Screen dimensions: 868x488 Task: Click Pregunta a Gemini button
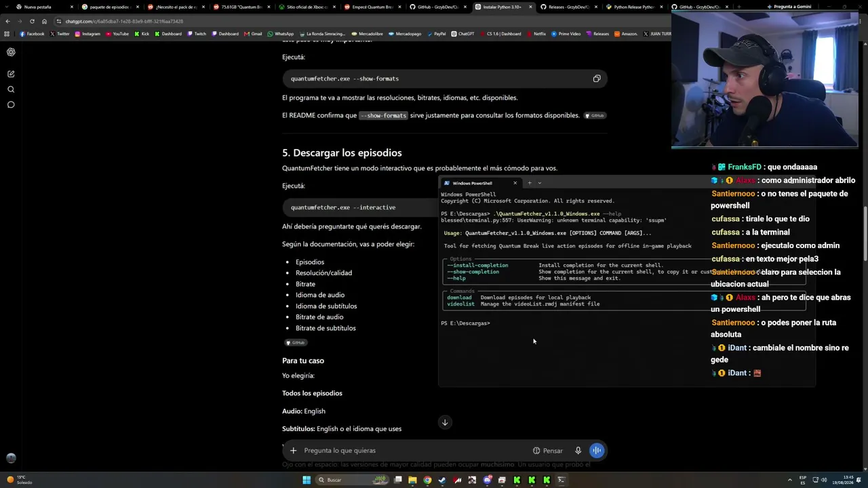pos(789,7)
